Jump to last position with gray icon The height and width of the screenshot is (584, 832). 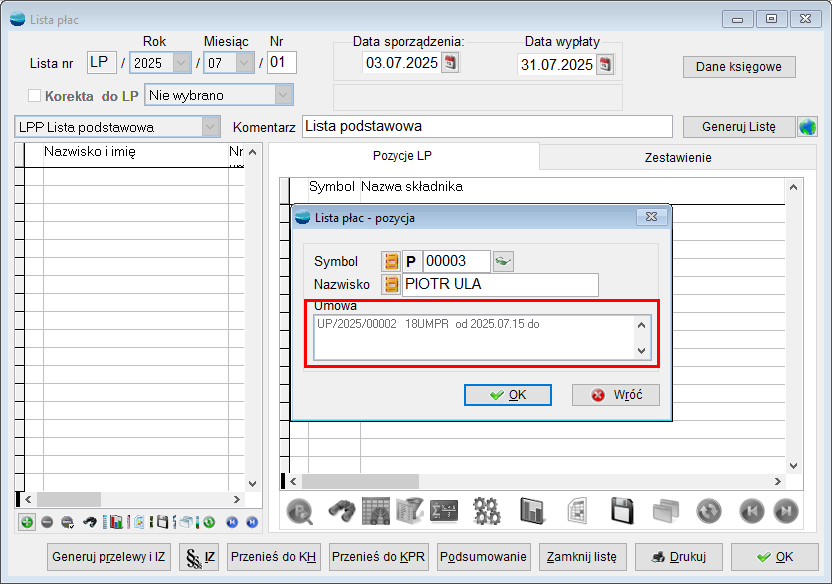click(x=786, y=511)
